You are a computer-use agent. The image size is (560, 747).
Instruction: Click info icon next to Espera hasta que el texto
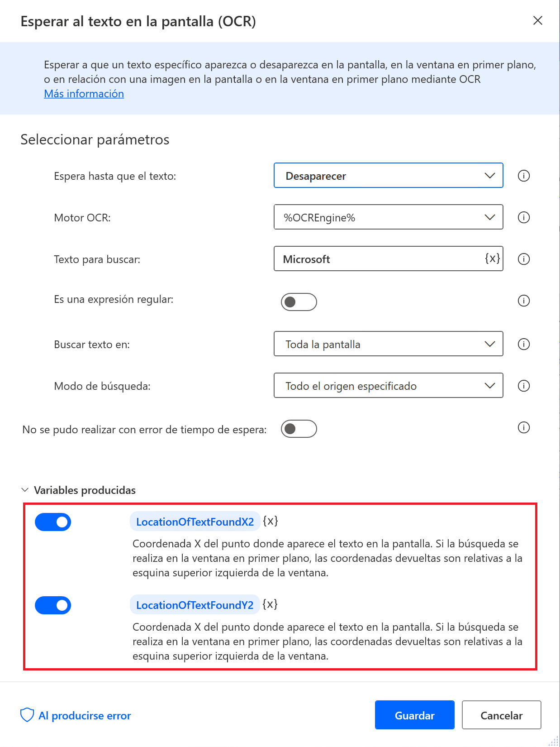[523, 176]
